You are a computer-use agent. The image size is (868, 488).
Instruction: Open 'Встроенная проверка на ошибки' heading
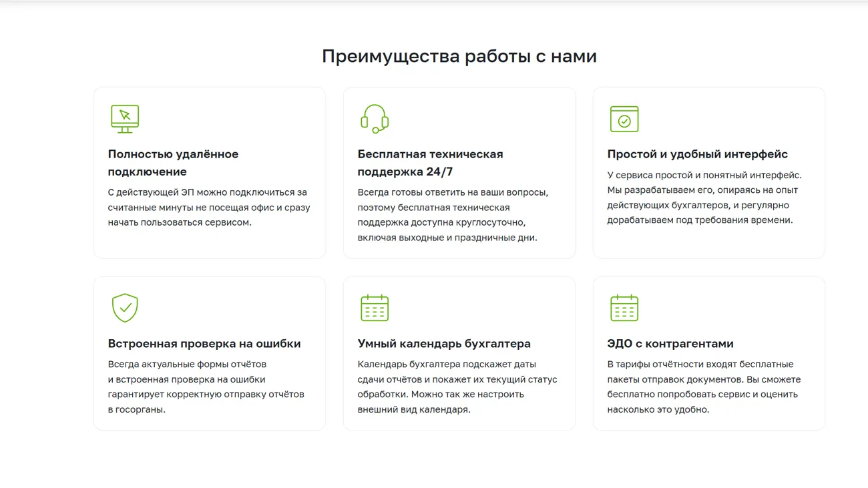204,344
